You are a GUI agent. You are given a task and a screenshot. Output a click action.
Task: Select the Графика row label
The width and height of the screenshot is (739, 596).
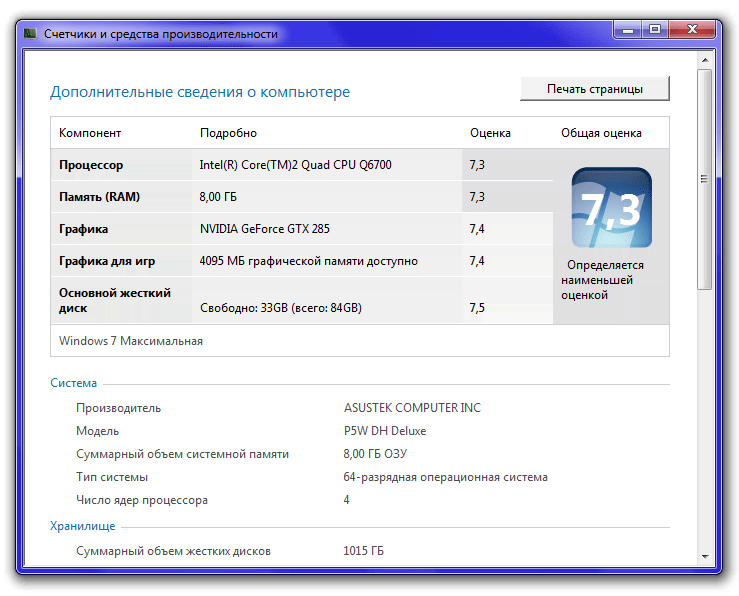(x=83, y=229)
